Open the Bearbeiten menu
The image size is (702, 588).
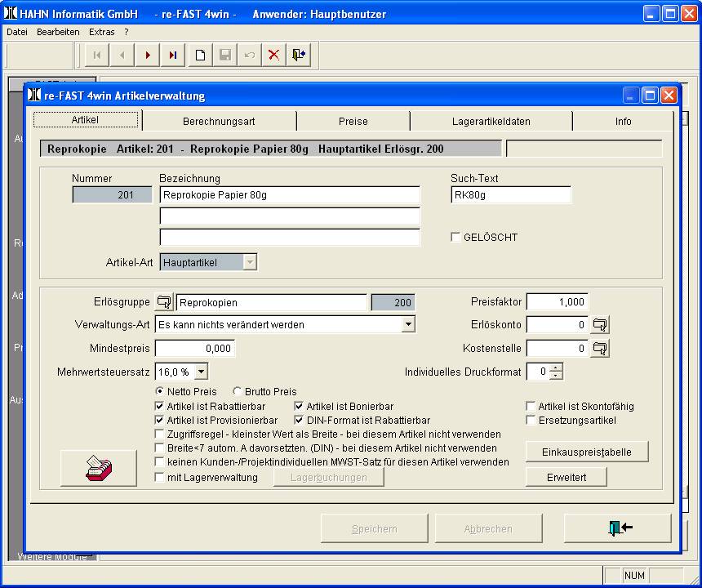[58, 32]
